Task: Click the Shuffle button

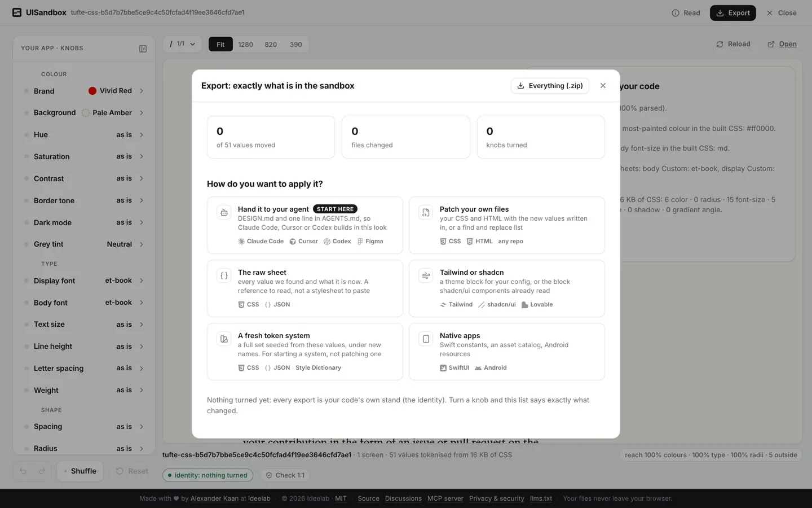Action: click(80, 471)
